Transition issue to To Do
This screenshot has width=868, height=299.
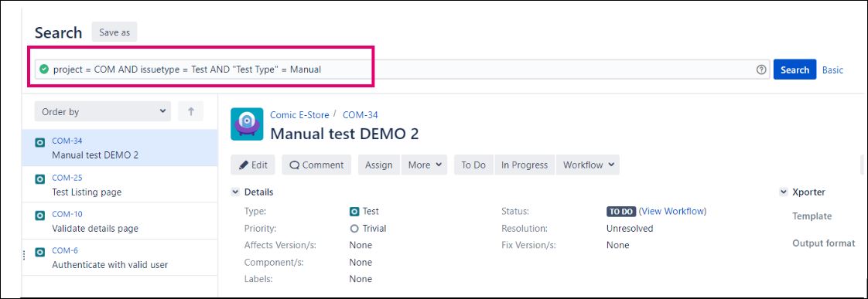[473, 165]
